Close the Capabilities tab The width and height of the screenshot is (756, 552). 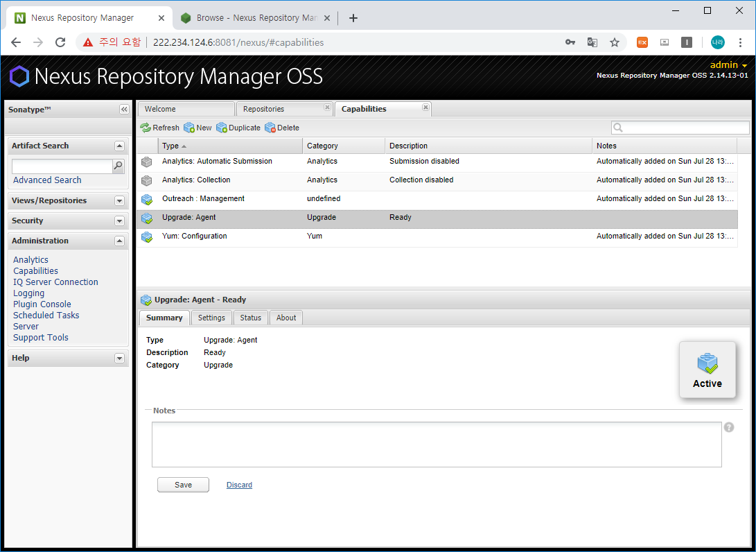[425, 107]
